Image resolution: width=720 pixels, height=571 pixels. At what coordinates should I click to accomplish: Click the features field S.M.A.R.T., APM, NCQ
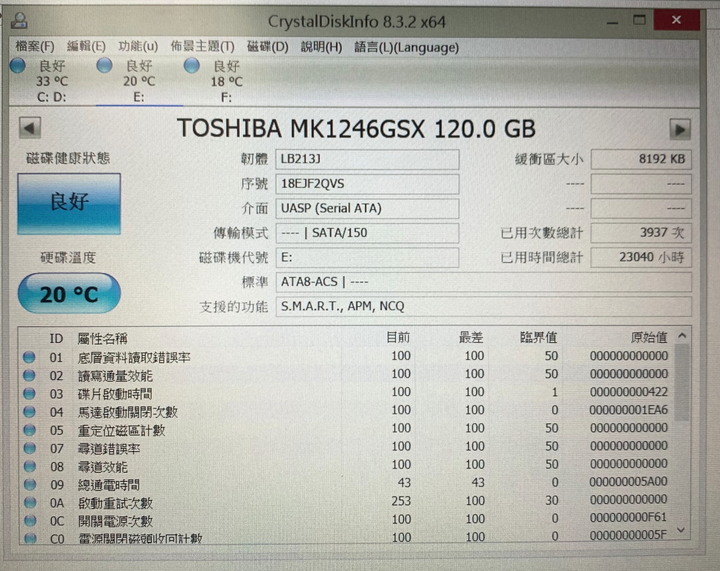pyautogui.click(x=484, y=306)
